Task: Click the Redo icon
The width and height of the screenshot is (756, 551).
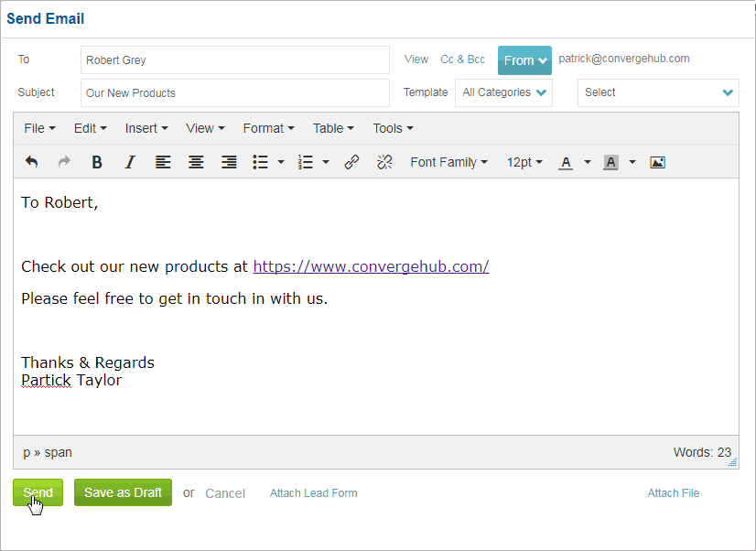Action: 62,162
